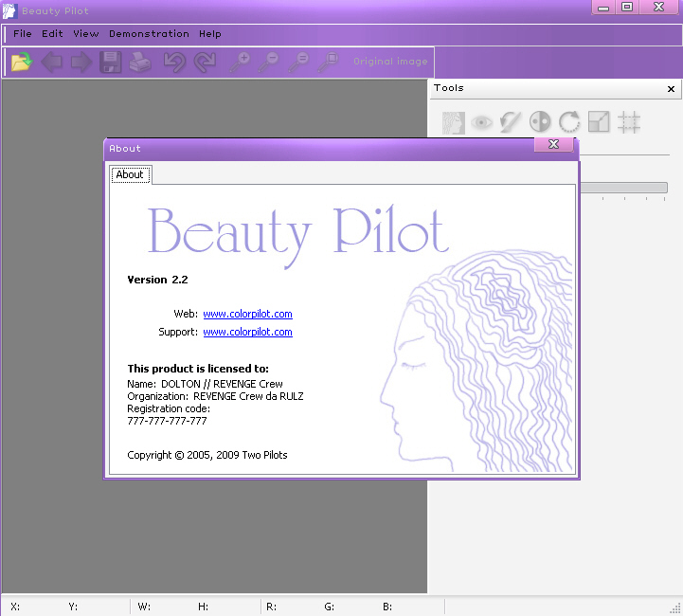
Task: Select the face retouch tool in Tools panel
Action: [x=454, y=122]
